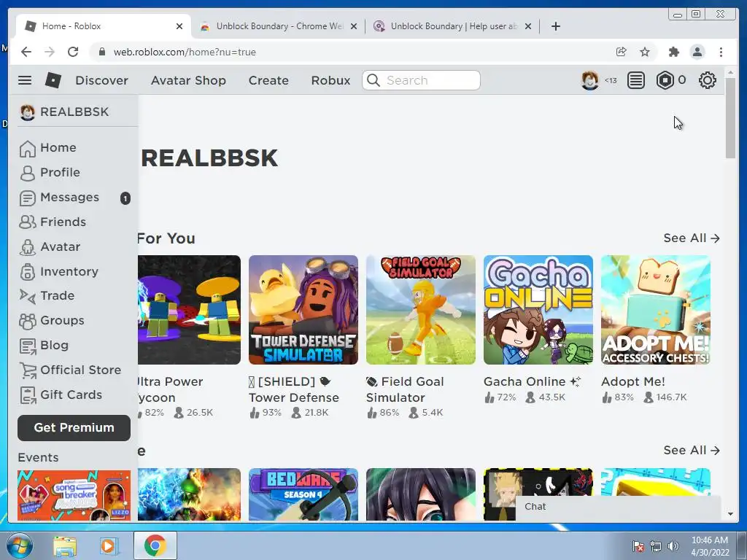
Task: Open Chrome extensions puzzle icon
Action: point(673,52)
